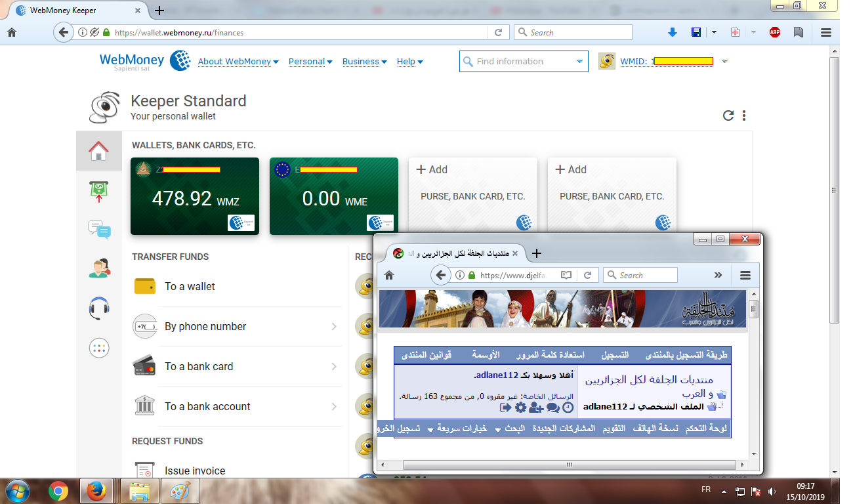Open the three-dot options menu near refresh
Screen dimensions: 853x504
coord(744,115)
